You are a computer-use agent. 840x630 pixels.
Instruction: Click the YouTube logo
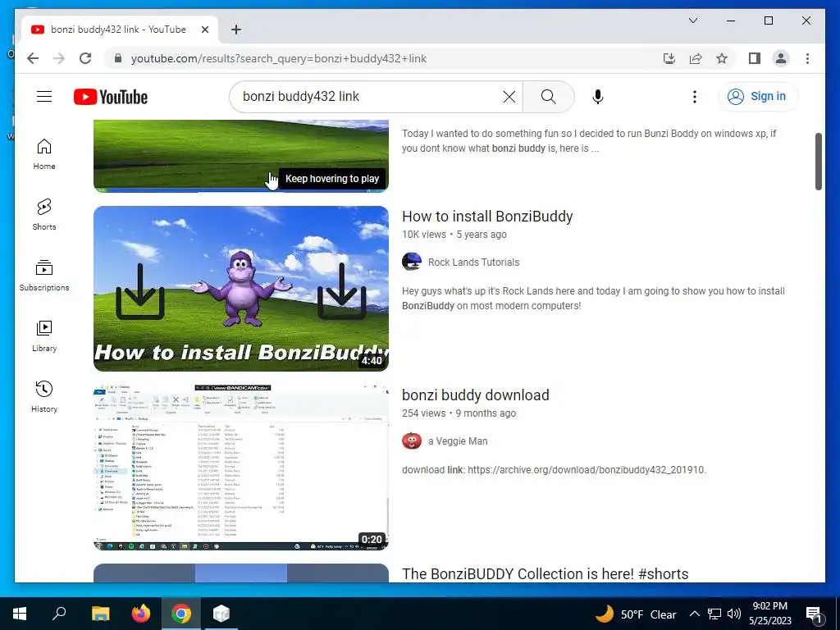pyautogui.click(x=111, y=97)
